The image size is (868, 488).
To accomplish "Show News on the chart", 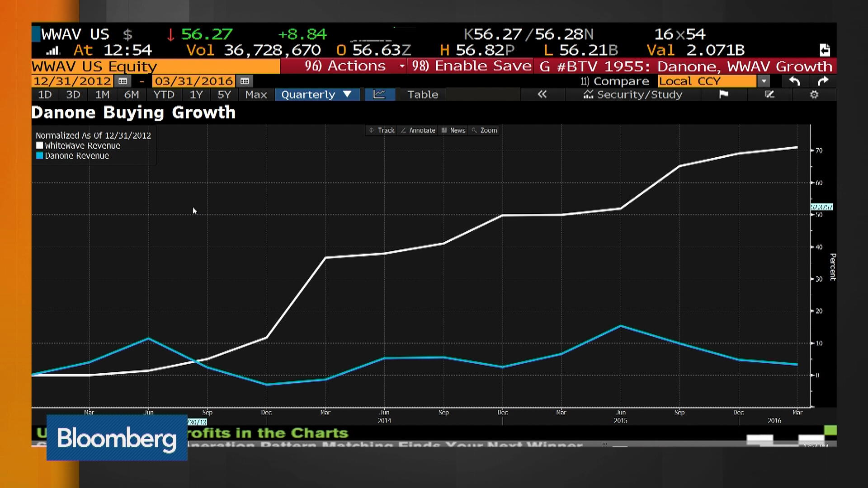I will point(453,130).
